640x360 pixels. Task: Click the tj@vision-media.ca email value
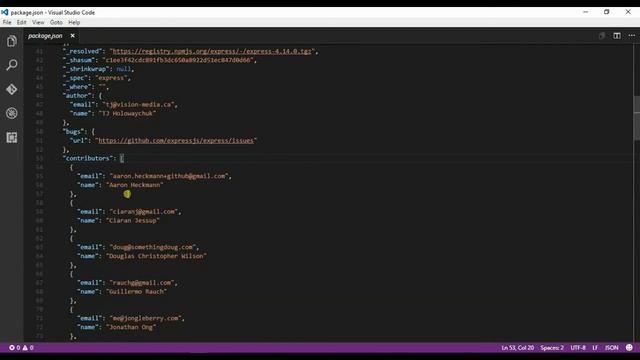pyautogui.click(x=138, y=104)
